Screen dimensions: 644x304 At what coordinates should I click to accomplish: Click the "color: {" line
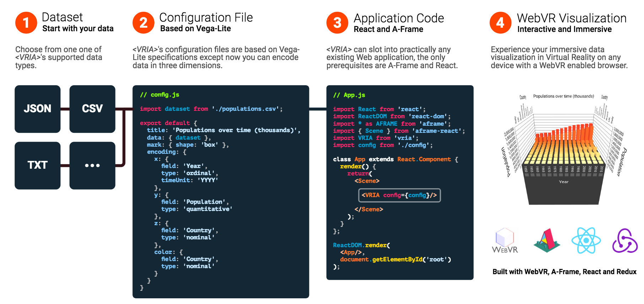click(x=168, y=252)
